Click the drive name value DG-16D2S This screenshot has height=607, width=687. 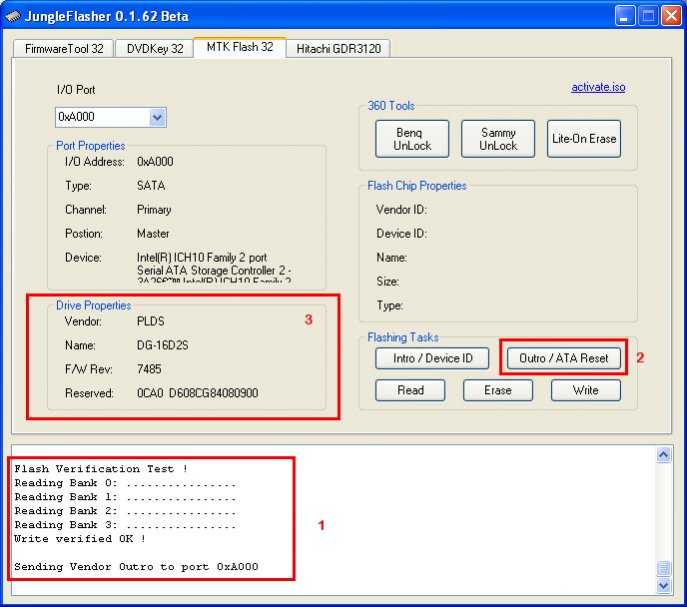(163, 345)
